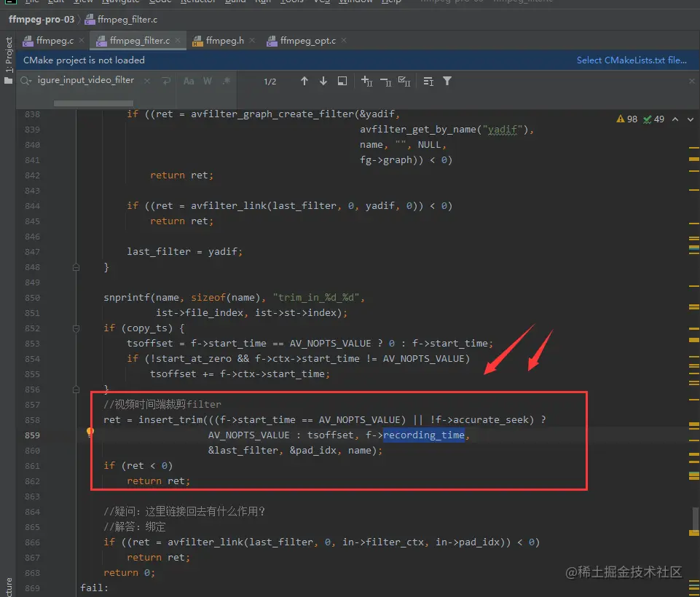Open the search history dropdown magnifier icon
700x597 pixels.
(x=26, y=81)
